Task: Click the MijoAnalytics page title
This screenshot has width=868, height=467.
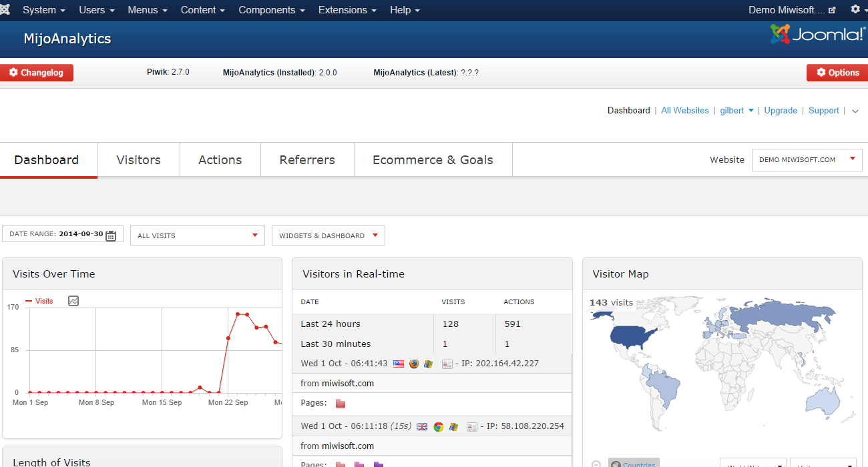Action: pyautogui.click(x=67, y=39)
